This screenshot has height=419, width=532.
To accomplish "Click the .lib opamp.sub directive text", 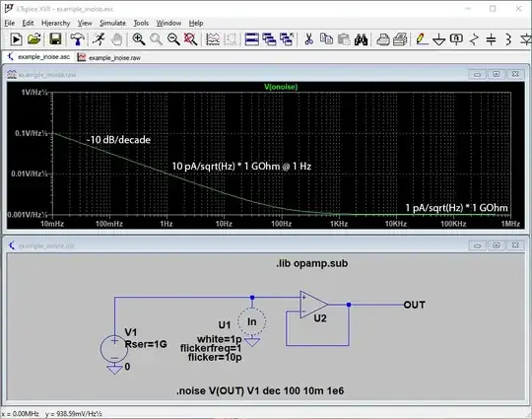I will coord(311,263).
